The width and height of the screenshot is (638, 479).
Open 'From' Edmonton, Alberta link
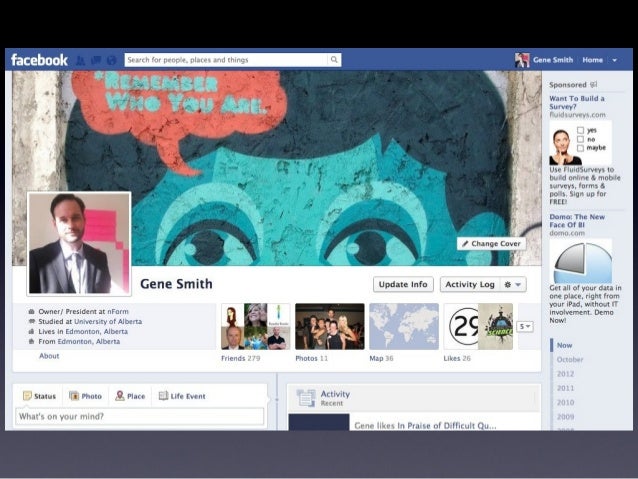pos(89,341)
